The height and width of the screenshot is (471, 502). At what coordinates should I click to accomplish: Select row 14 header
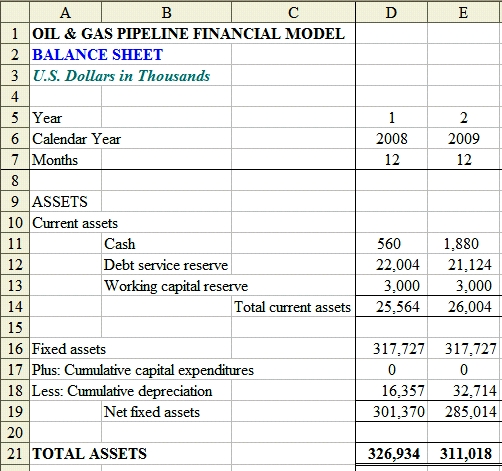click(x=15, y=307)
